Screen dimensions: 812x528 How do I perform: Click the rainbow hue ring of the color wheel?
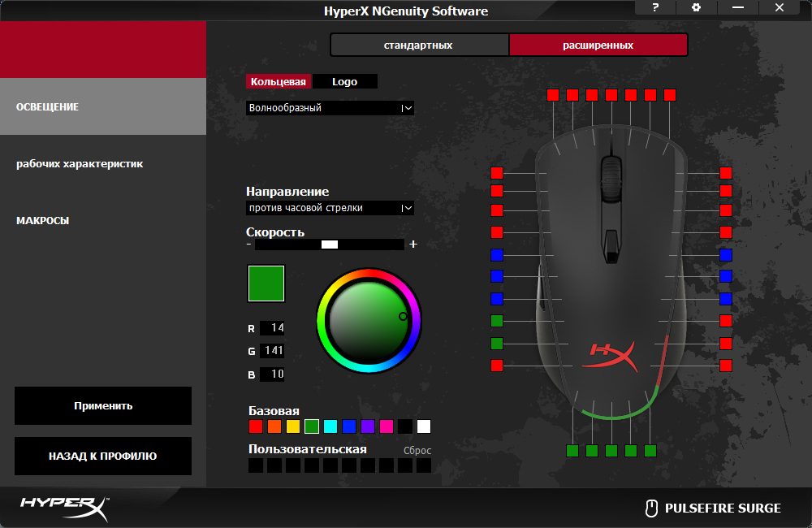pyautogui.click(x=322, y=321)
